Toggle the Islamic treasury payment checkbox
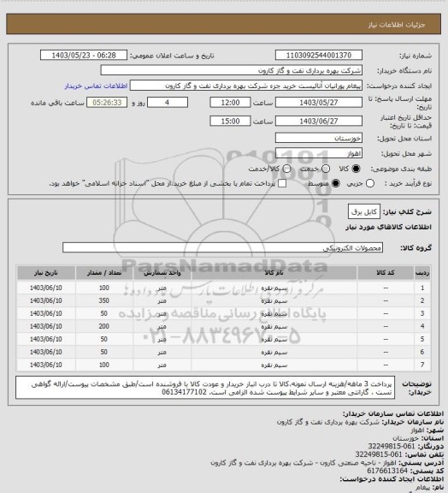Screen dimensions: 448x493 (x=282, y=183)
